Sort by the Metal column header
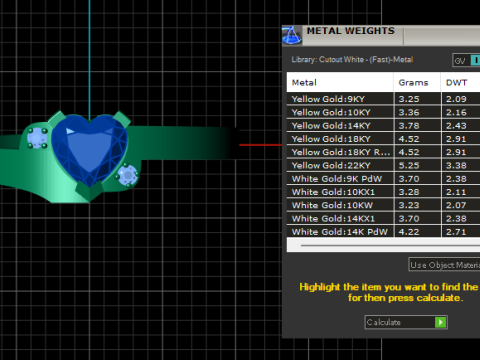 tap(340, 82)
